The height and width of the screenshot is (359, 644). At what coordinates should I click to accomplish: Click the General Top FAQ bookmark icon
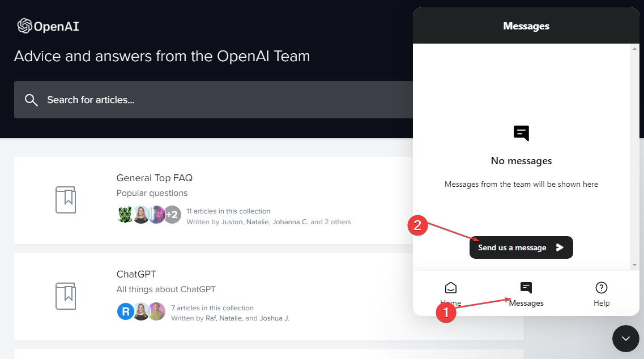[x=66, y=200]
